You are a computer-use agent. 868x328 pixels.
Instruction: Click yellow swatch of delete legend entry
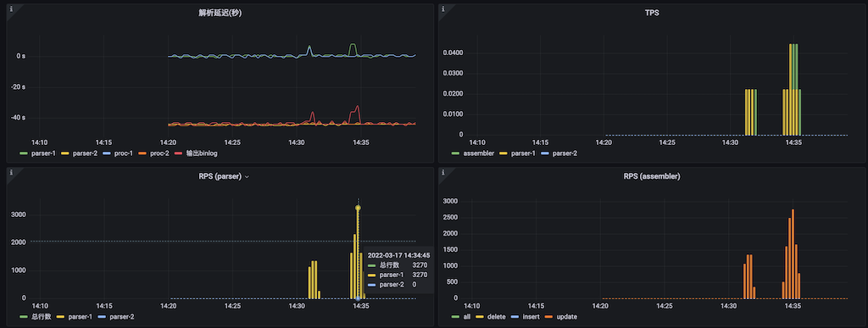point(480,317)
